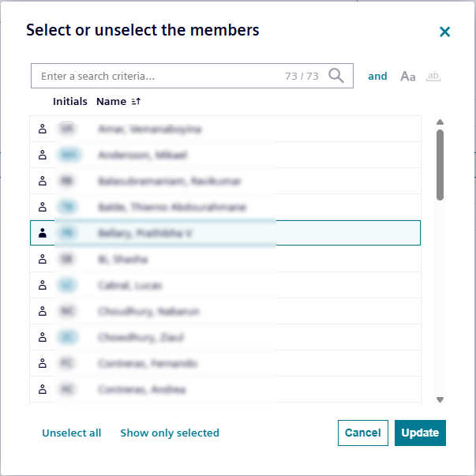Click person icon in the top member row

tap(43, 129)
